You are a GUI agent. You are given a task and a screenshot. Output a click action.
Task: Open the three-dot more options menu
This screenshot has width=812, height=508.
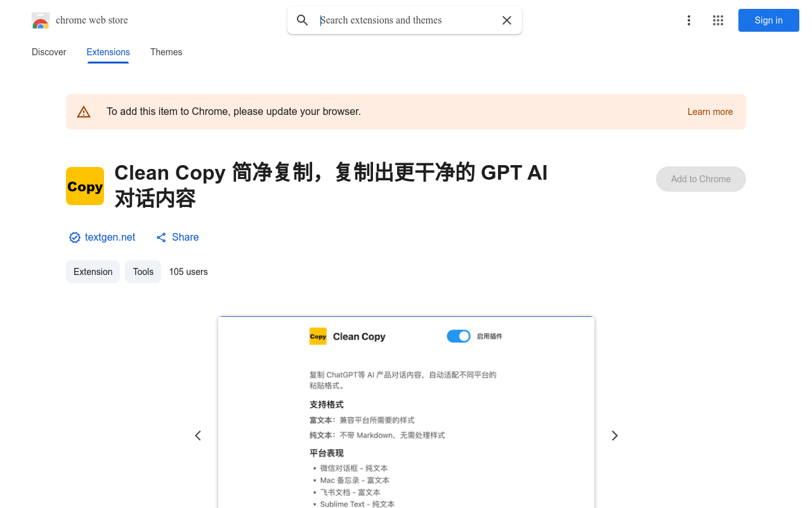click(x=688, y=20)
